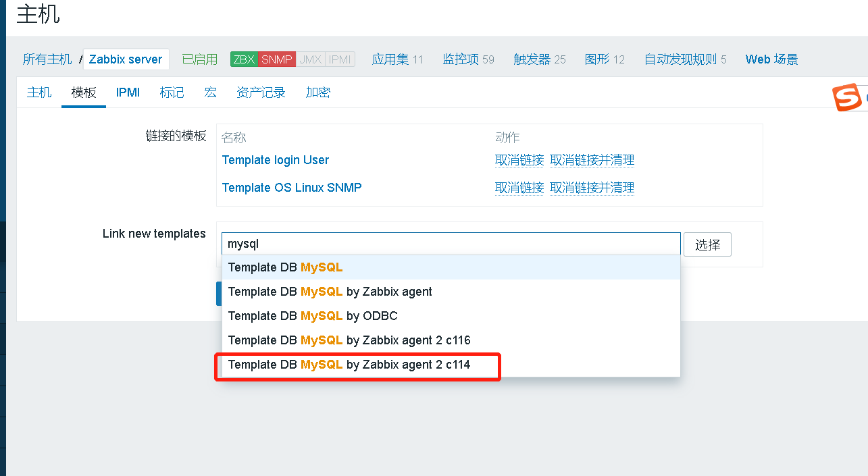This screenshot has width=868, height=476.
Task: Open the Template OS Linux SNMP link
Action: 292,188
